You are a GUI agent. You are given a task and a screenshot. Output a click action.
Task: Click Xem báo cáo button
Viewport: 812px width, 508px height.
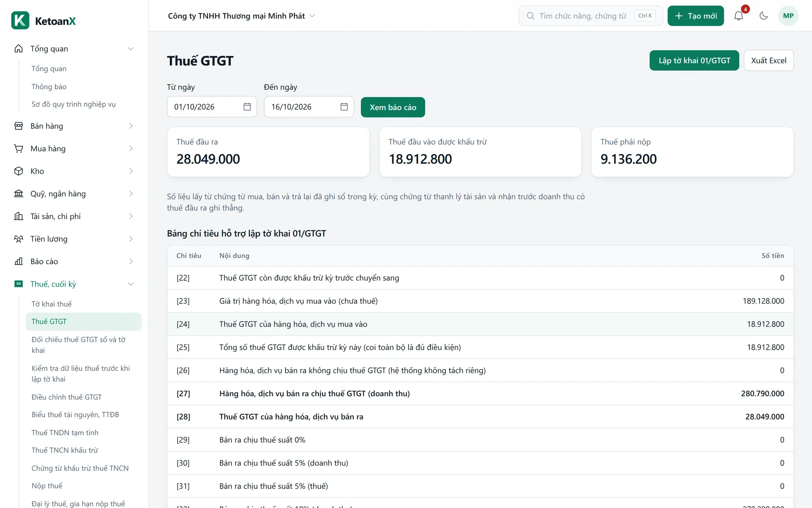point(392,107)
